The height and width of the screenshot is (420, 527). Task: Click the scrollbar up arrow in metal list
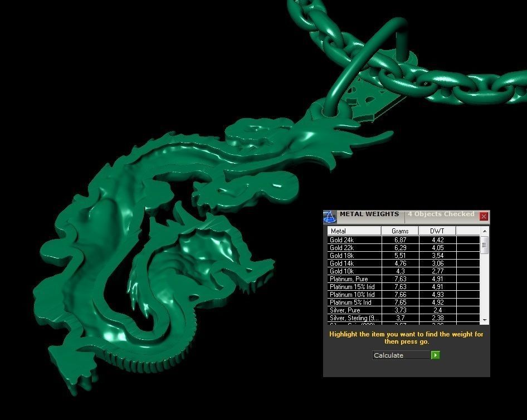[484, 231]
